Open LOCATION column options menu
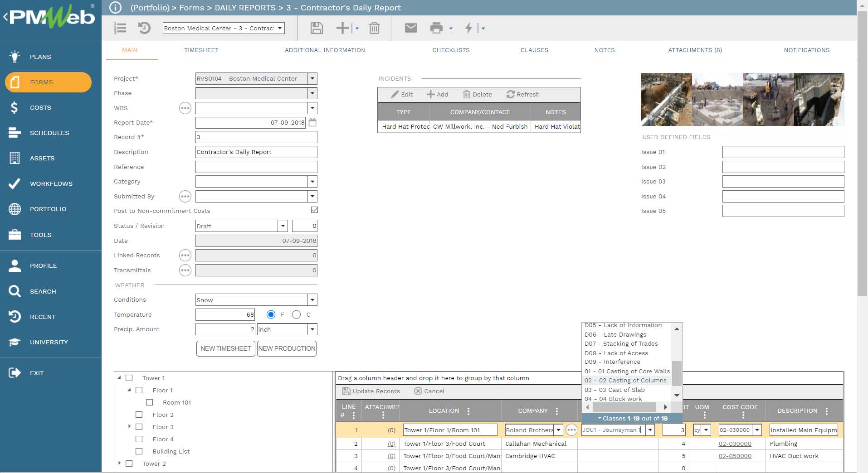 468,411
